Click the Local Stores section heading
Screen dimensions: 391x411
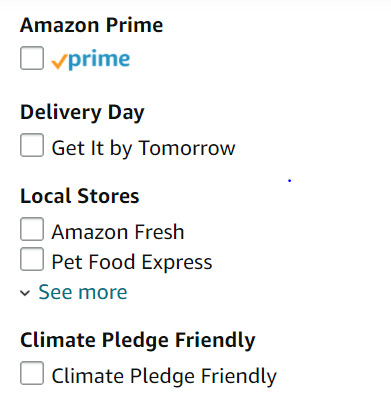(x=79, y=196)
